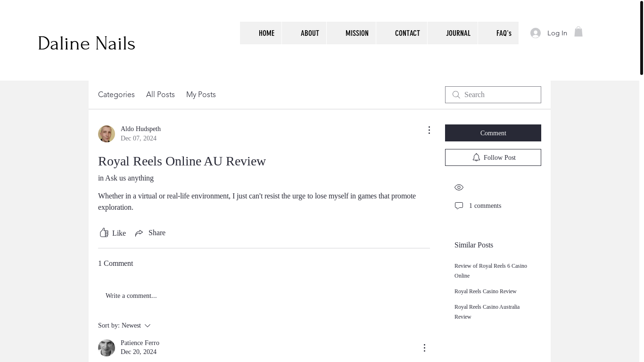Click the views eye icon
This screenshot has height=362, width=644.
[459, 188]
